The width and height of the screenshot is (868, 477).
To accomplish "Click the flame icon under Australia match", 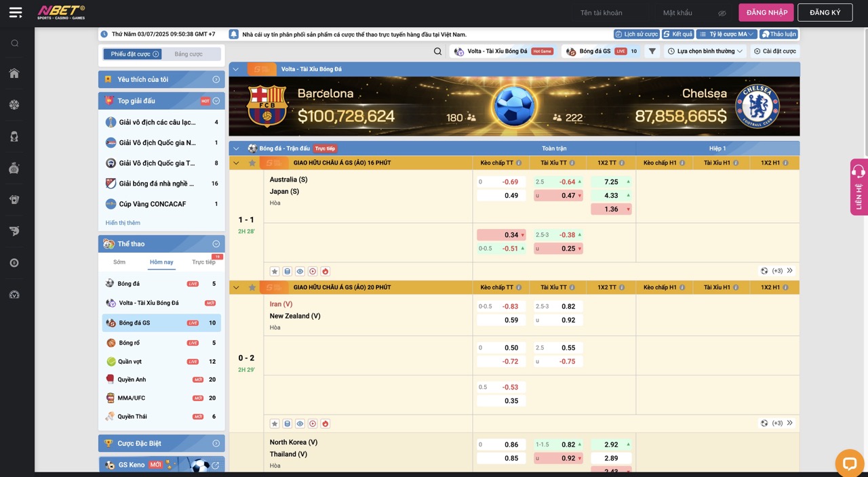I will (x=325, y=271).
